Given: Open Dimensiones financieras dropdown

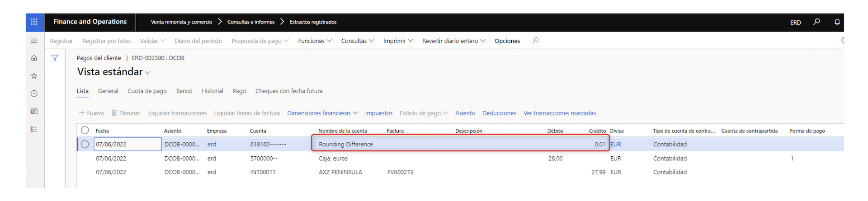Looking at the screenshot, I should click(x=322, y=113).
